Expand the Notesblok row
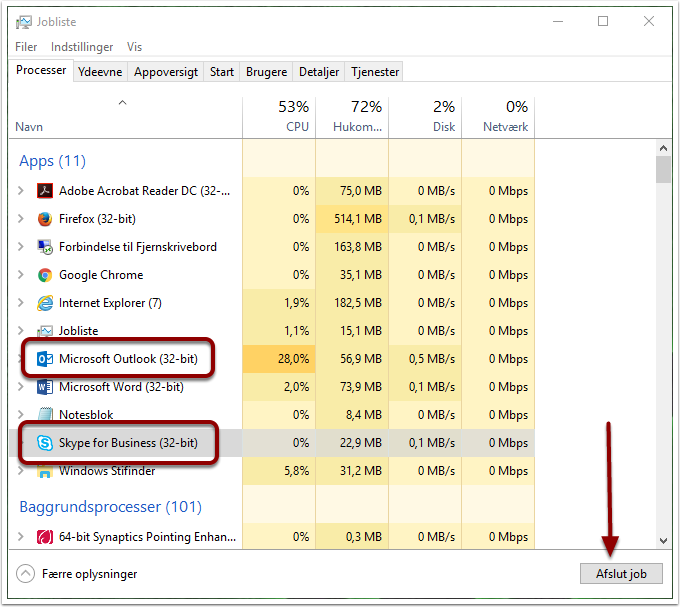Image resolution: width=680 pixels, height=607 pixels. [x=20, y=415]
